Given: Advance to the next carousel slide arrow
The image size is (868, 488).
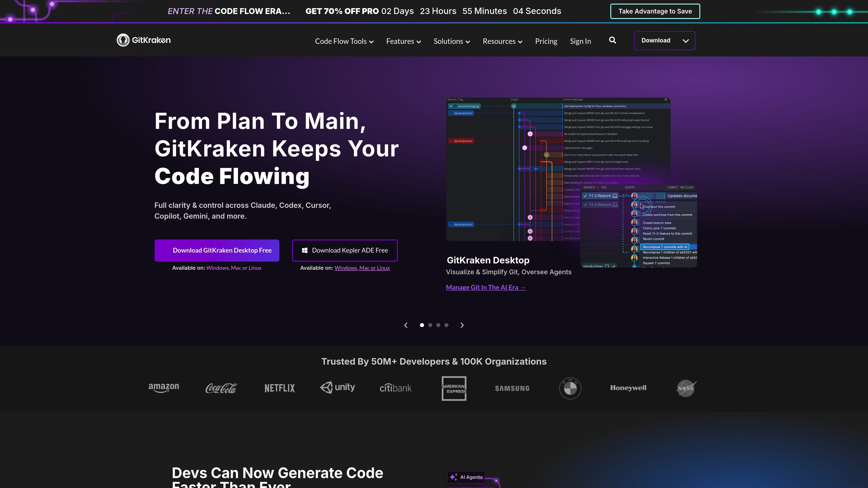Looking at the screenshot, I should tap(462, 325).
